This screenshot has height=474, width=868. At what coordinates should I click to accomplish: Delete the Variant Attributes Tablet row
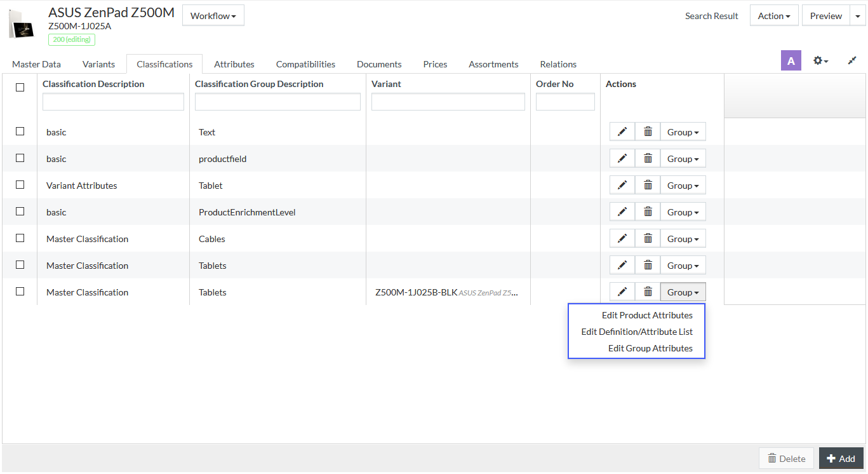[648, 186]
